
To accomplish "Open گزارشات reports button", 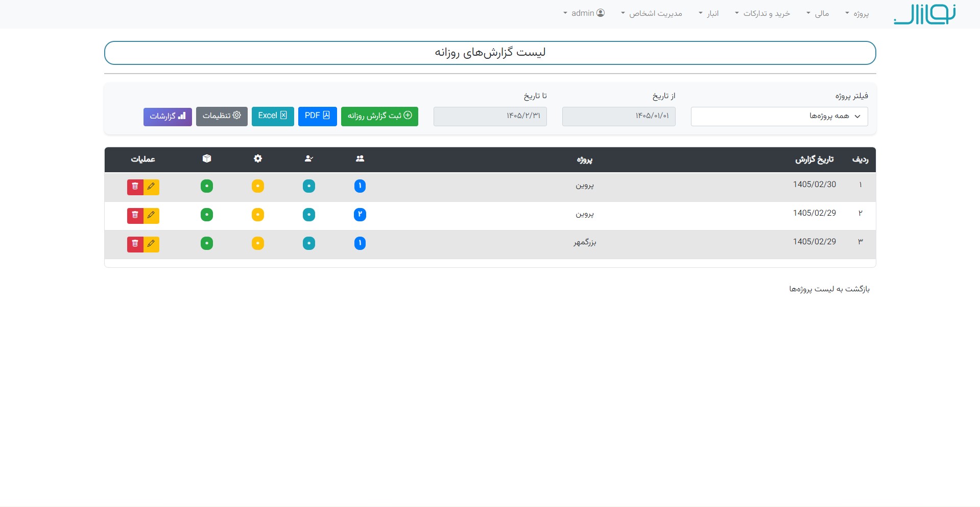I will [168, 117].
